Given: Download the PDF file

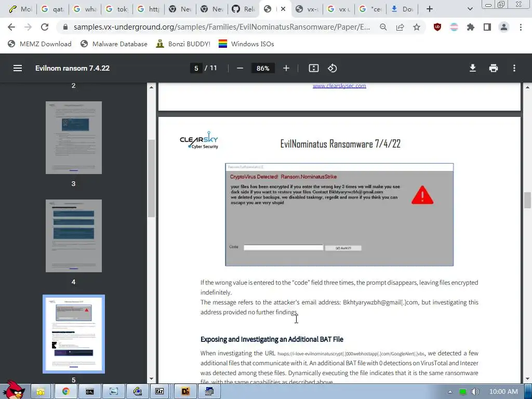Looking at the screenshot, I should (473, 68).
